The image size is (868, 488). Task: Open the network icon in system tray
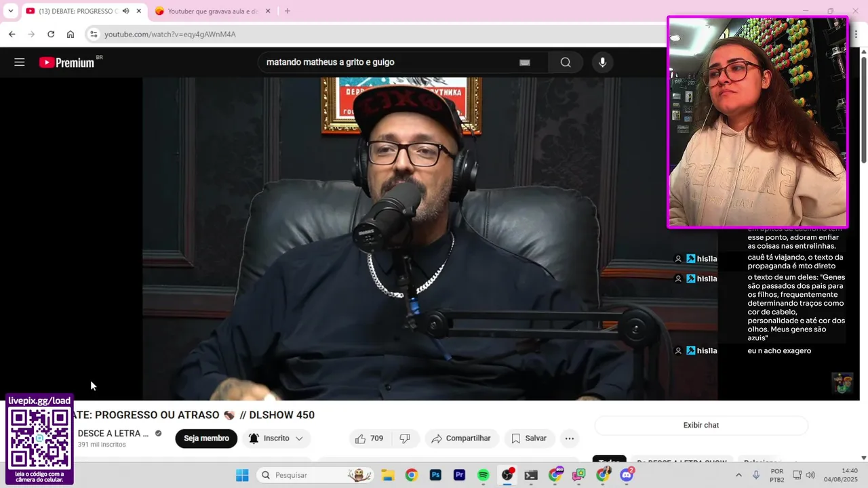pos(797,475)
